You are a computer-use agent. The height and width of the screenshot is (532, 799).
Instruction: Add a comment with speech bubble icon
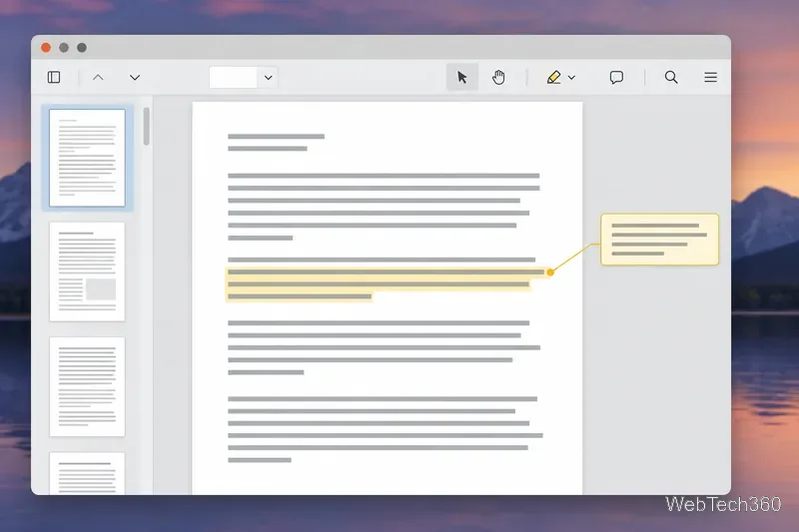pos(616,78)
